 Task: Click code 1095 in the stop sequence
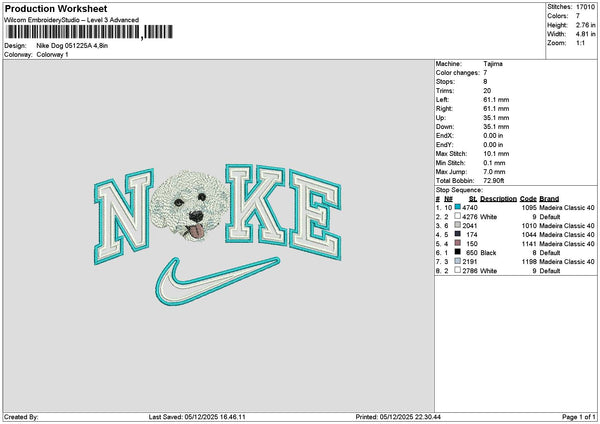[x=529, y=208]
